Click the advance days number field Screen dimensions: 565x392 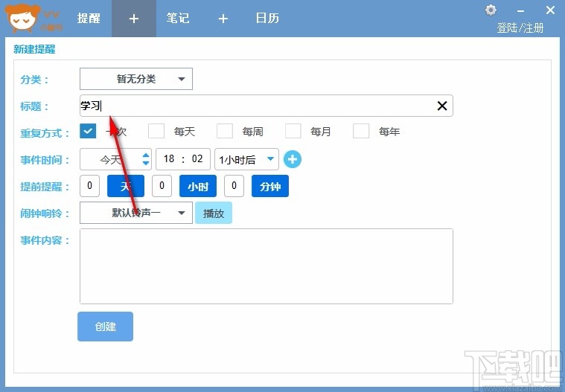(90, 186)
